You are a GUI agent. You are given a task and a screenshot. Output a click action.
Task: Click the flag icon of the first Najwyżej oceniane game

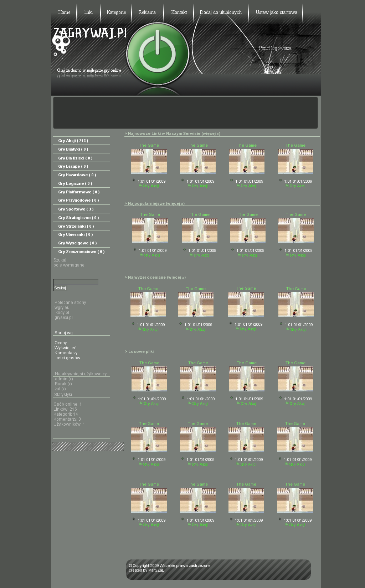coord(140,329)
